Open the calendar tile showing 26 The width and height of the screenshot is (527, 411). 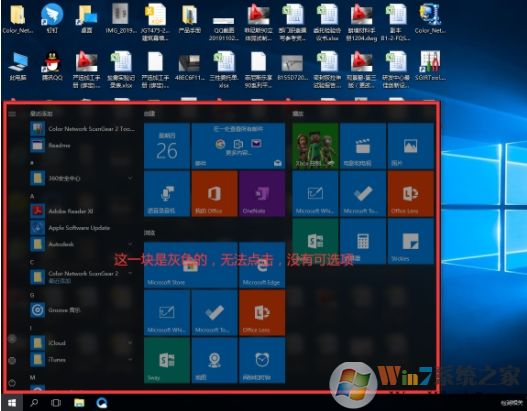click(x=167, y=146)
